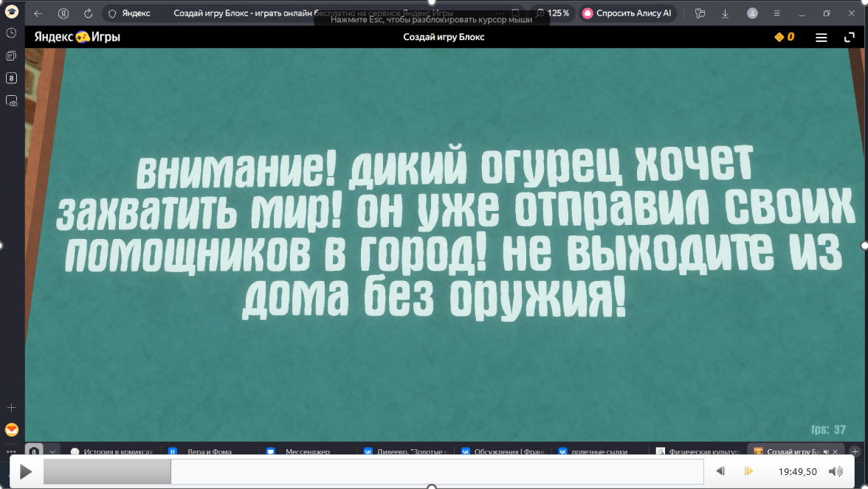Open the sidebar screenshot tool icon
Screen dimensions: 868x489
pos(12,100)
